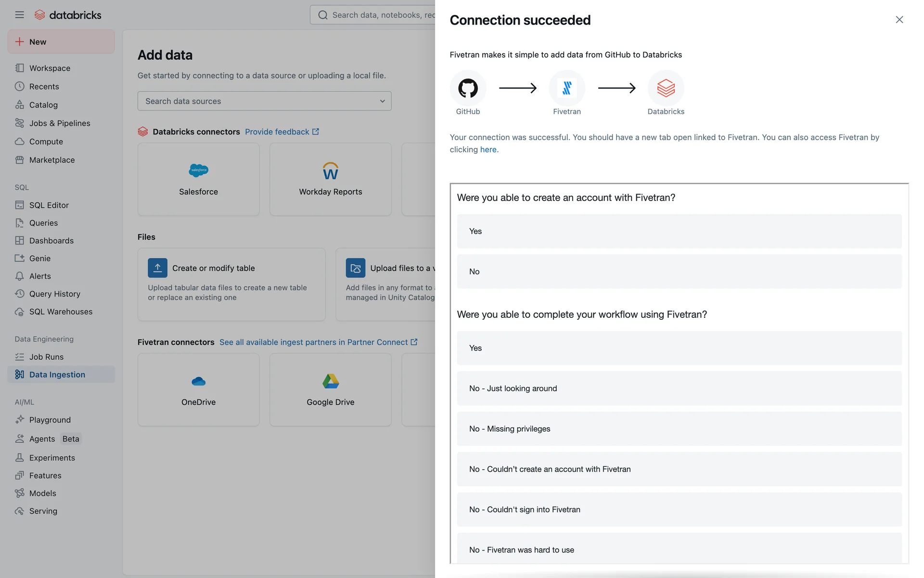This screenshot has width=924, height=578.
Task: Click the Databricks logo in the header
Action: (68, 15)
